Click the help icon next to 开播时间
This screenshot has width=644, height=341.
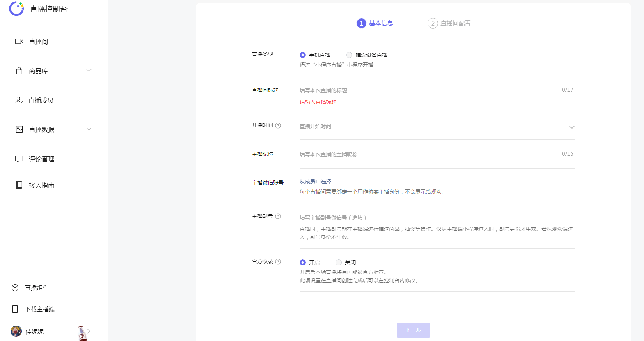point(278,126)
